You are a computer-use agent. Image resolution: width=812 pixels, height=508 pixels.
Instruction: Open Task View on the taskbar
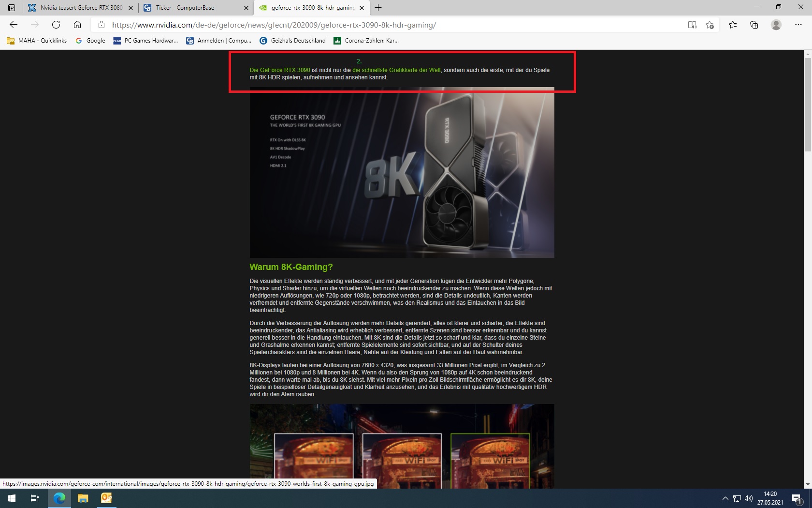[x=35, y=498]
